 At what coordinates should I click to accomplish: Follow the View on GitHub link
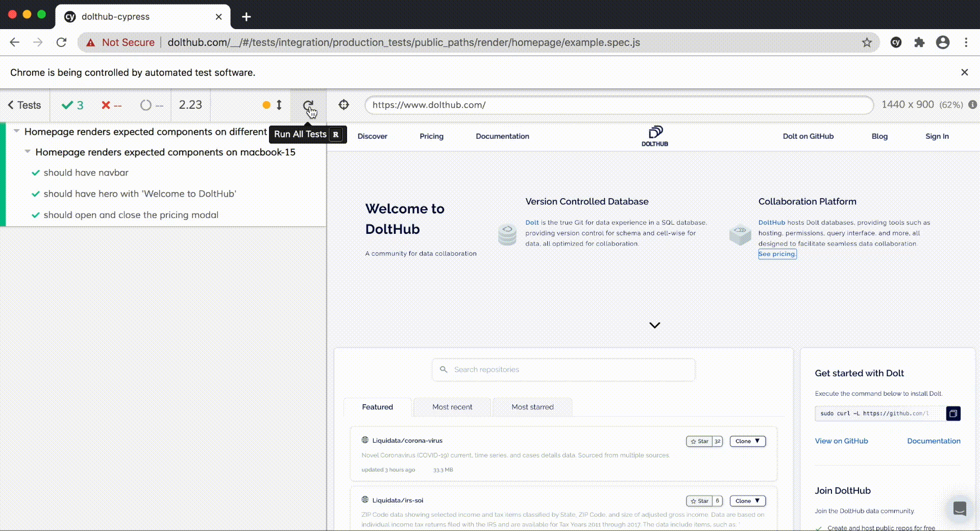[x=841, y=441]
